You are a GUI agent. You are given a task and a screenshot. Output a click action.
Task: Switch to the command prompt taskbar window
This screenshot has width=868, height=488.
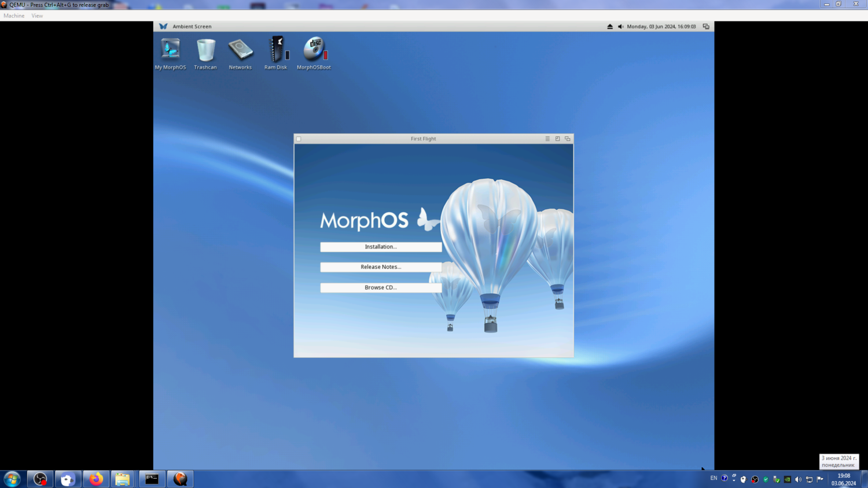(x=152, y=479)
